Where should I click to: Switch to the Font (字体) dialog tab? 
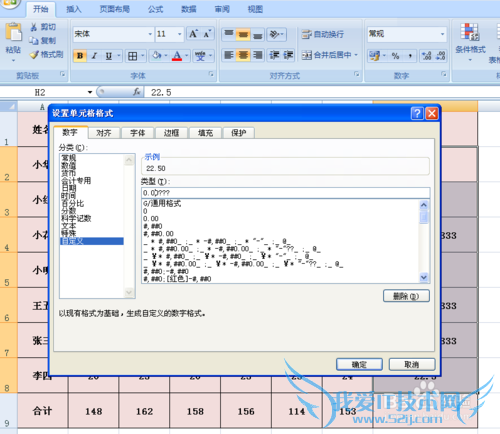[137, 133]
